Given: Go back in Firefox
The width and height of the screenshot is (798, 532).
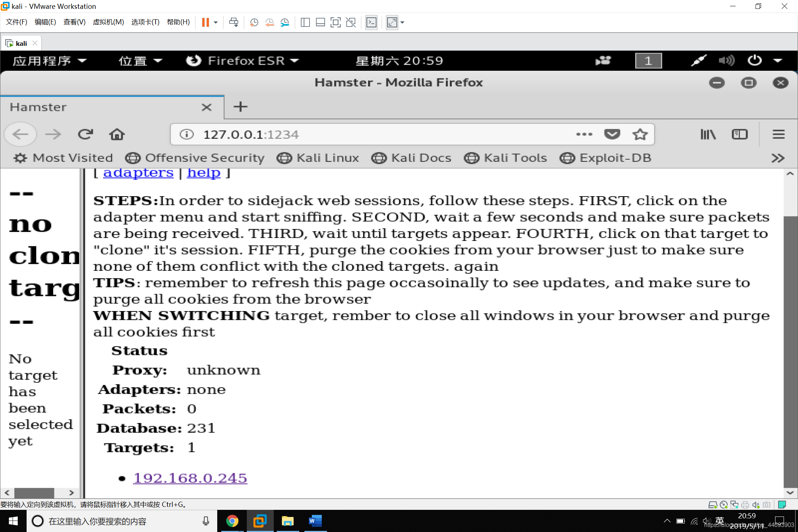Looking at the screenshot, I should coord(20,134).
